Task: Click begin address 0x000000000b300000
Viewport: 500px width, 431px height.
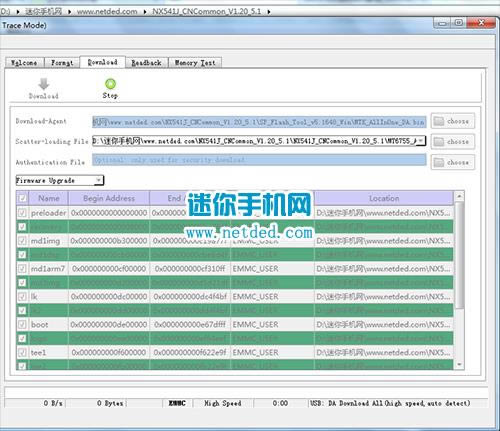Action: (109, 240)
